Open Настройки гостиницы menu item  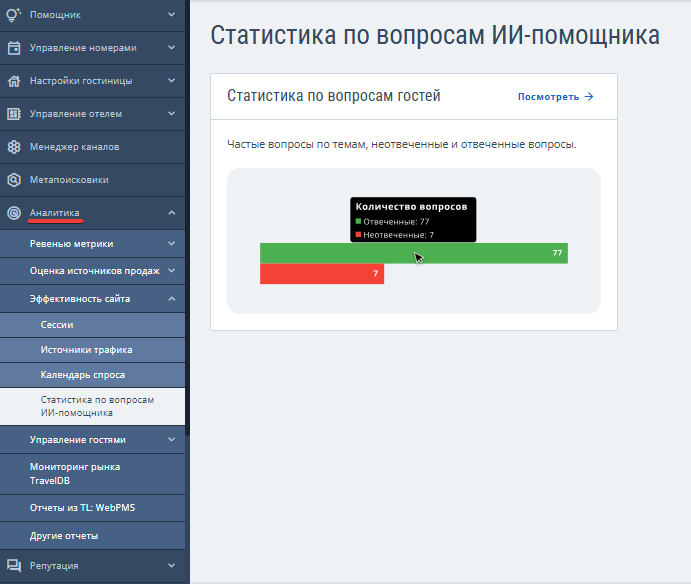tap(93, 81)
